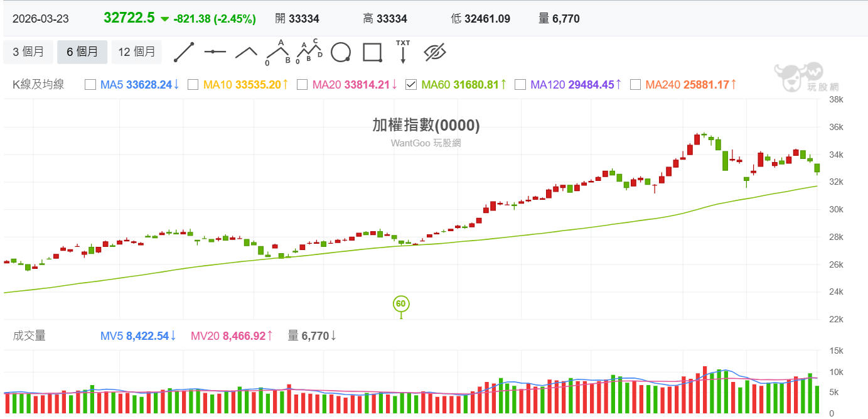Choose the ABCD wave pattern tool
The height and width of the screenshot is (419, 868).
(x=309, y=50)
